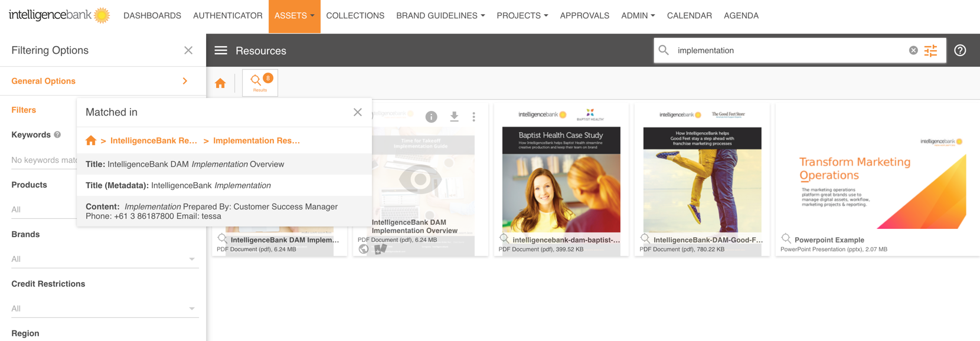Screen dimensions: 980x341
Task: Download the DAM Implementation Overview PDF
Action: click(x=454, y=117)
